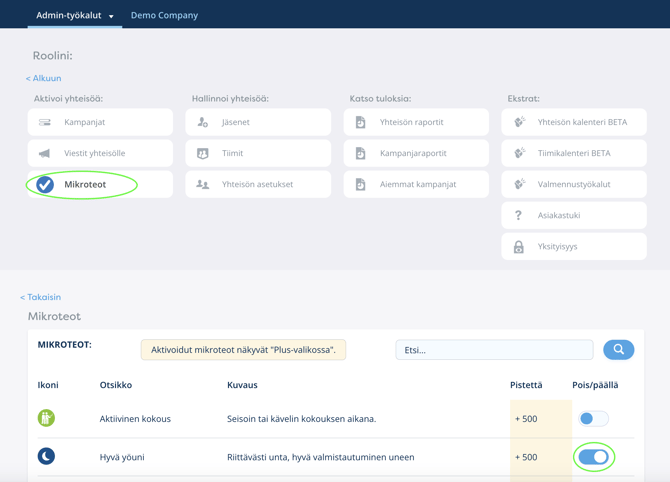Open Kampanjaraportit
The width and height of the screenshot is (670, 482).
click(x=416, y=153)
